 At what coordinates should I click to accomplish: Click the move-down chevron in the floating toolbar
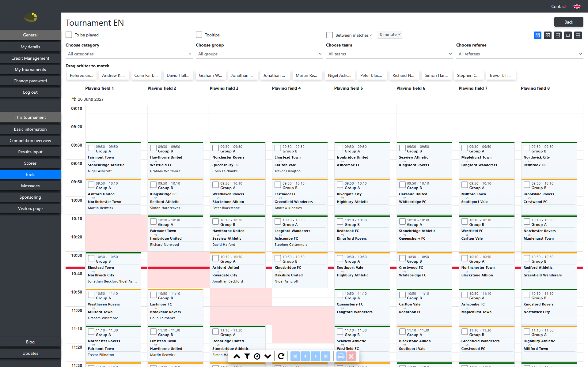[267, 356]
